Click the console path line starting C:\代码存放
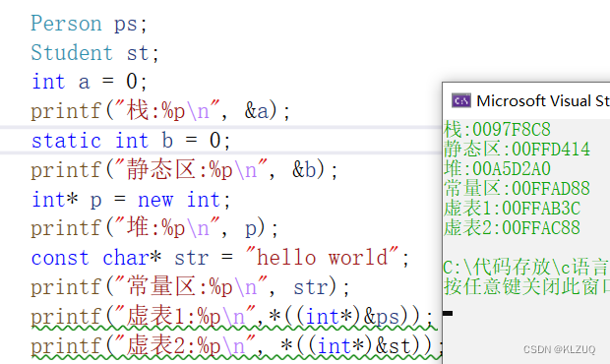The width and height of the screenshot is (610, 364). tap(526, 268)
